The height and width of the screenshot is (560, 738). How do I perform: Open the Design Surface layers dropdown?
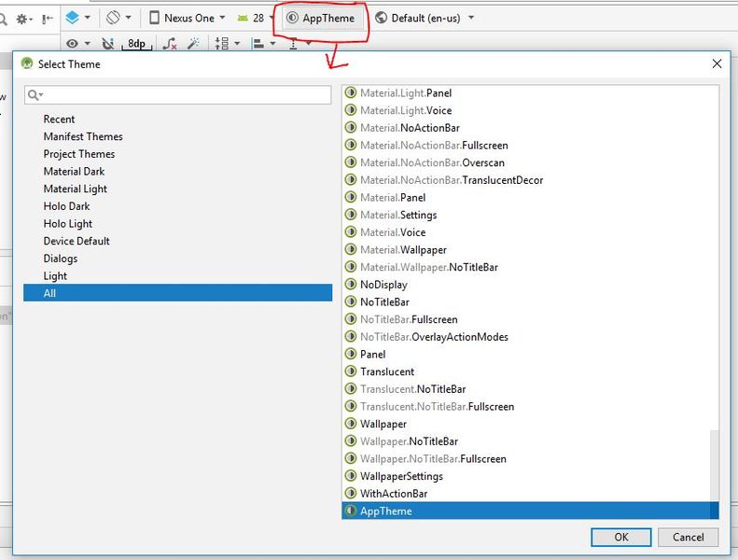[x=77, y=18]
